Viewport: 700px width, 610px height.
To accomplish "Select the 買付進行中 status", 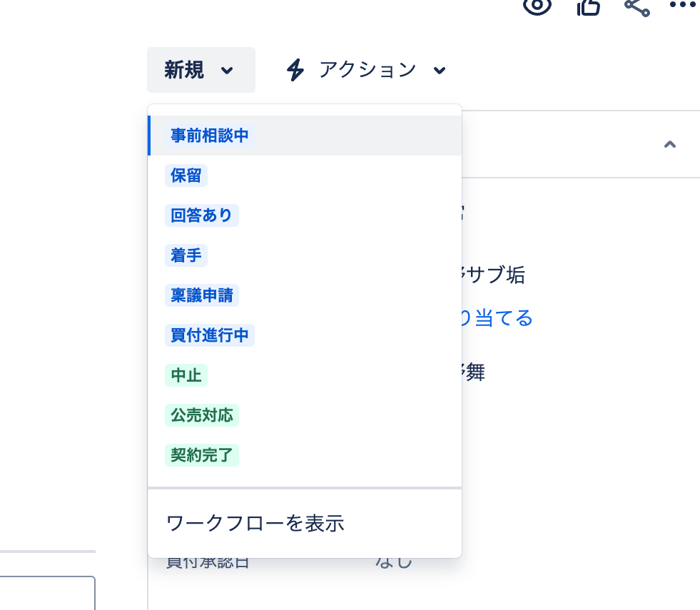I will pyautogui.click(x=210, y=335).
